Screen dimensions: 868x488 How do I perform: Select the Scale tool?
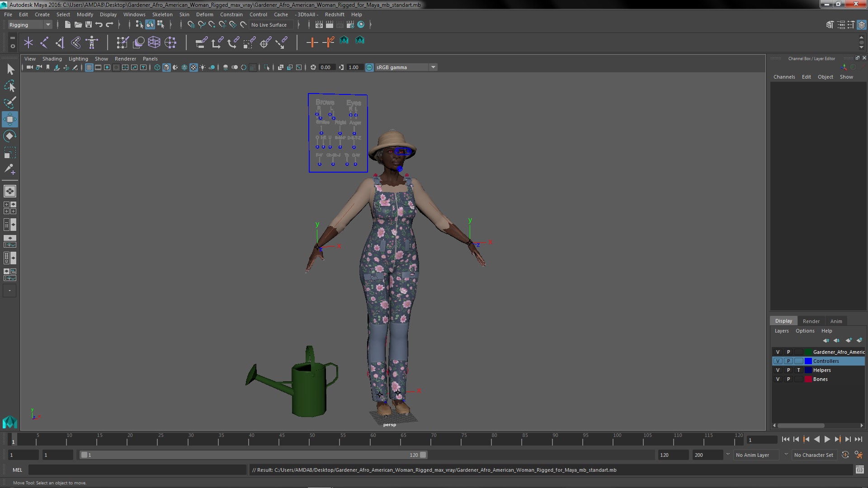click(x=10, y=153)
